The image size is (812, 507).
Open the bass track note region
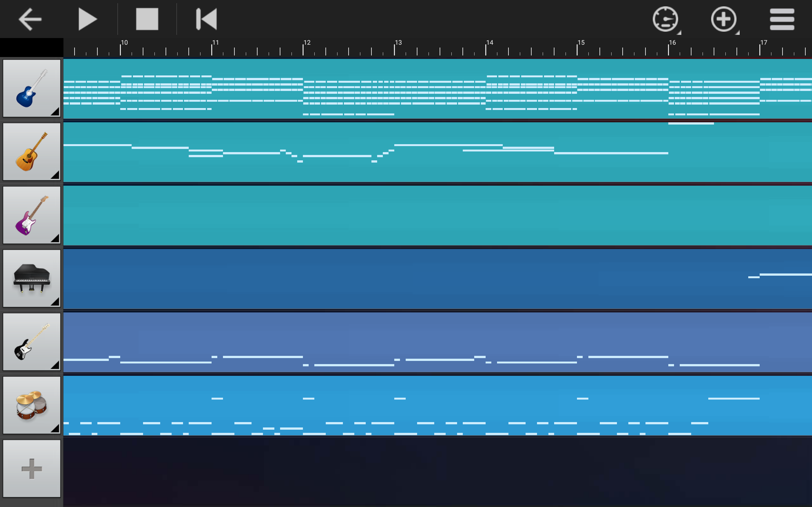coord(437,342)
